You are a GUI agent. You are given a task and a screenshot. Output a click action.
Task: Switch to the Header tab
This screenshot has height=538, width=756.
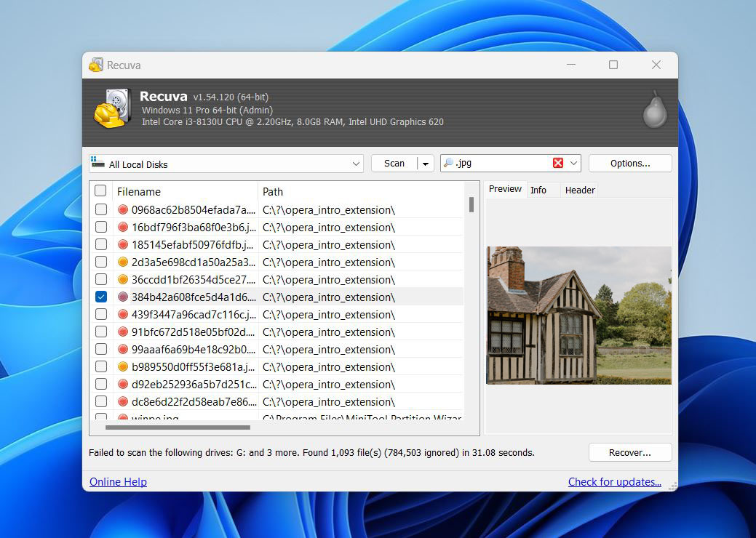click(579, 190)
